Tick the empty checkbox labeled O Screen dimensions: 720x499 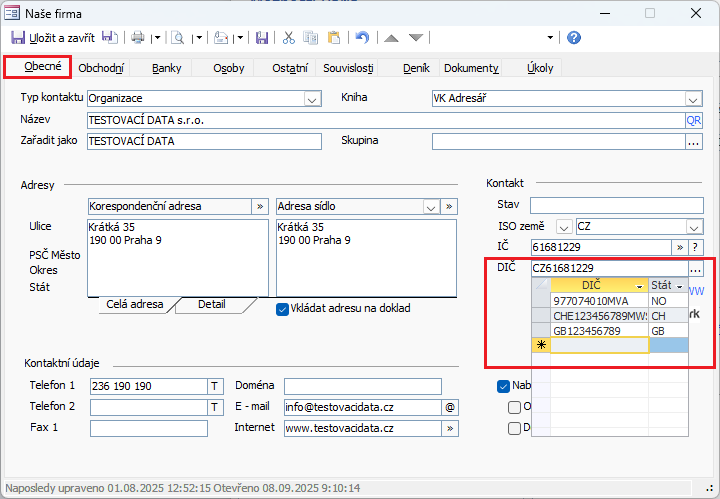pyautogui.click(x=514, y=407)
